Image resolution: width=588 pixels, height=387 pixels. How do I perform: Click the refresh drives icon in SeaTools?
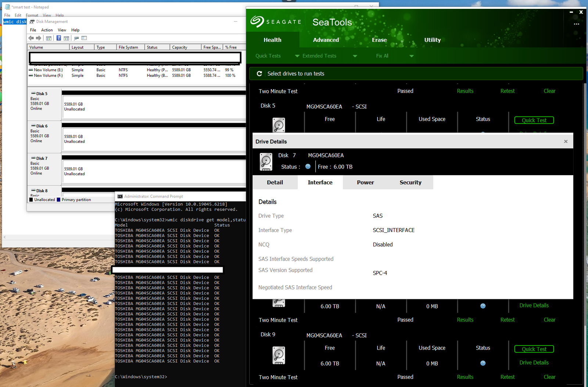259,73
